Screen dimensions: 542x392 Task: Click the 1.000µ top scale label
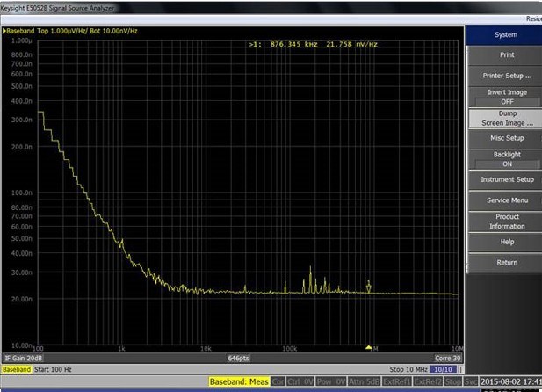pyautogui.click(x=22, y=40)
